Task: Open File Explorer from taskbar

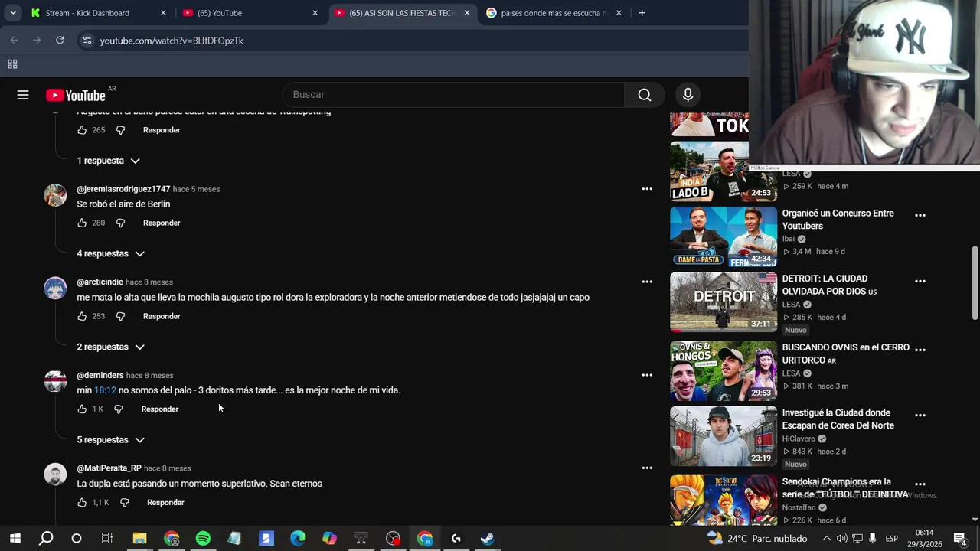Action: click(139, 539)
